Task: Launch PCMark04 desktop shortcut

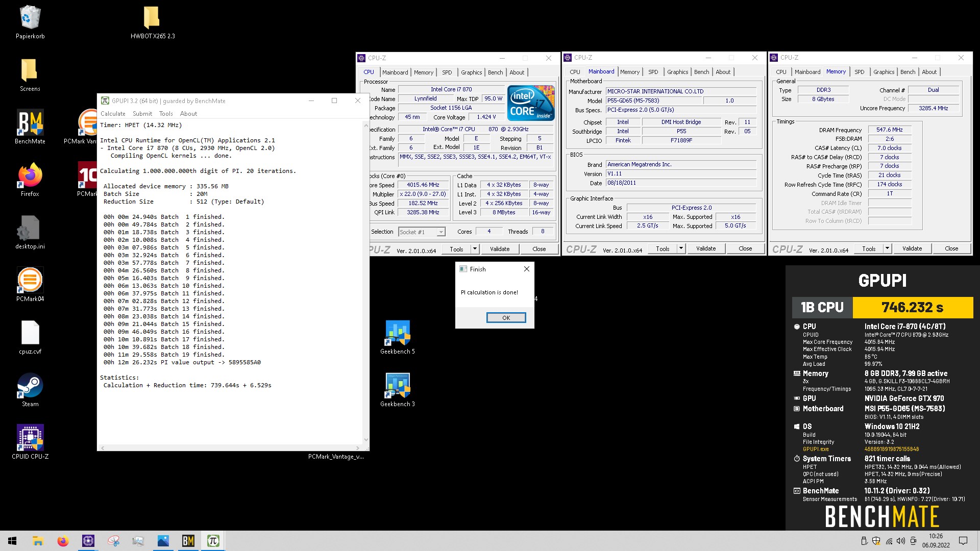Action: (30, 285)
